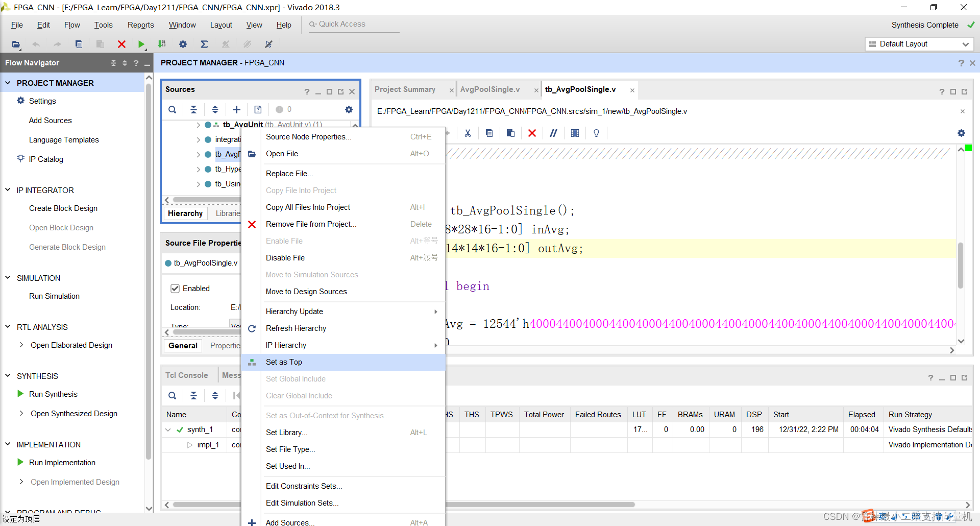The height and width of the screenshot is (526, 980).
Task: Click Run Synthesis in Flow Navigator
Action: coord(53,394)
